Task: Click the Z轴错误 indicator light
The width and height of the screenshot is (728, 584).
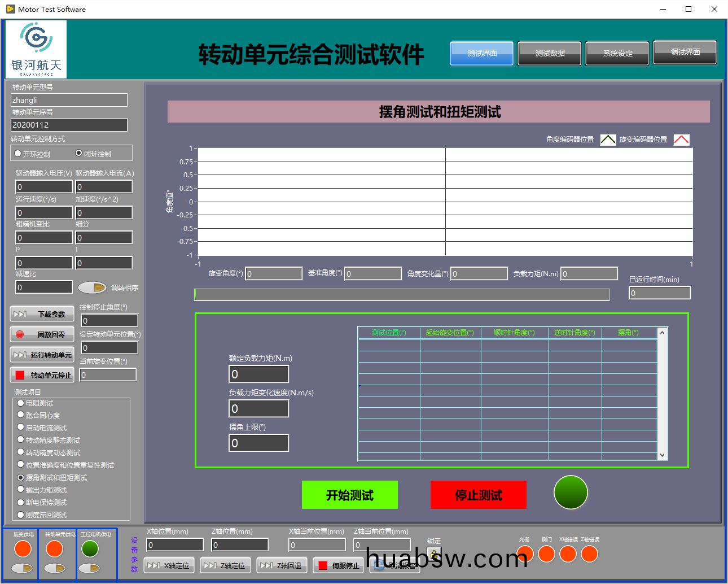Action: (589, 554)
